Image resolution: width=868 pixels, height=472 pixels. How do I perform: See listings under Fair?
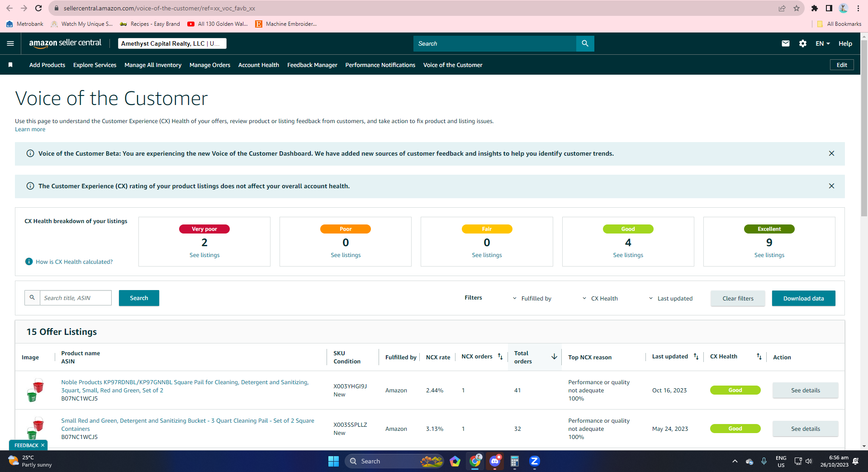coord(487,255)
